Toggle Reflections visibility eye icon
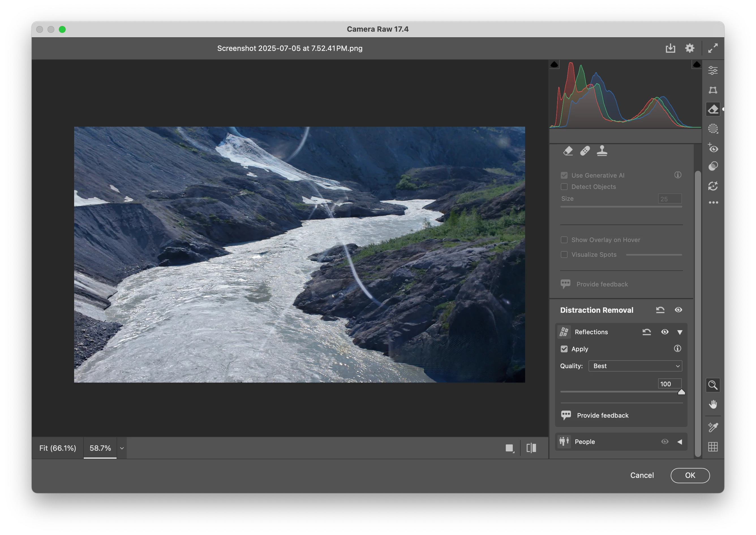Image resolution: width=756 pixels, height=535 pixels. (x=665, y=332)
